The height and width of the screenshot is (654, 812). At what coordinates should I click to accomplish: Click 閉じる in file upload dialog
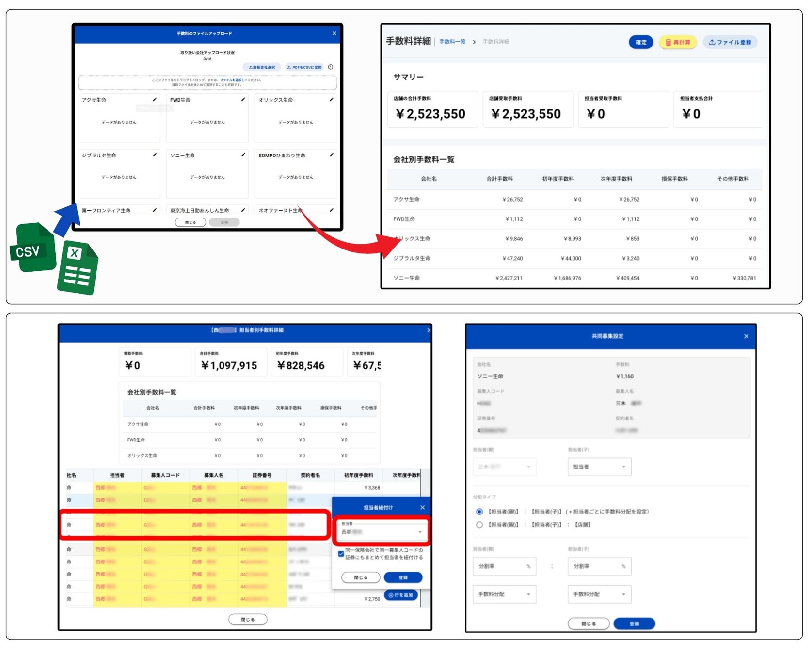pos(191,222)
